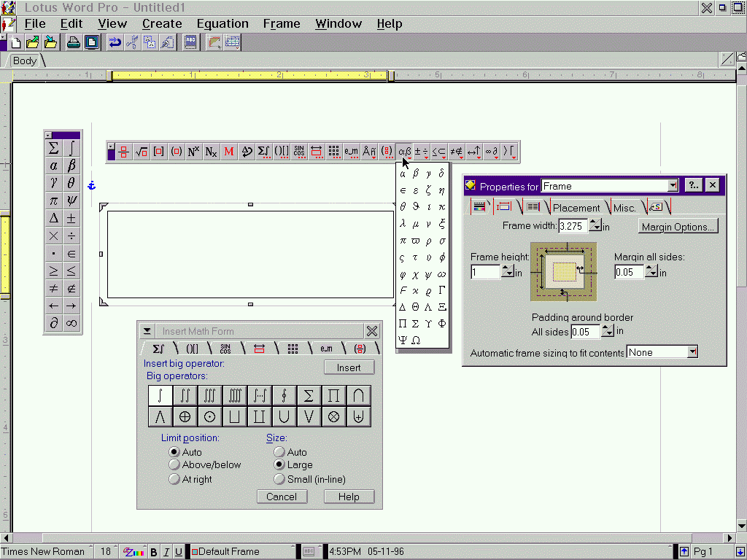Open the text color picker in status bar
Screen dimensions: 747x560
pos(133,552)
